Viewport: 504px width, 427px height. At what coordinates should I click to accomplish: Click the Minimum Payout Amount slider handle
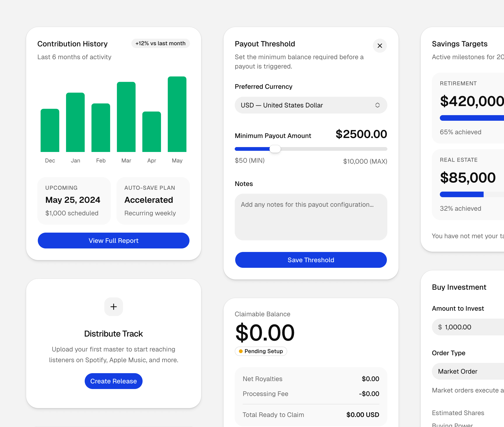275,149
